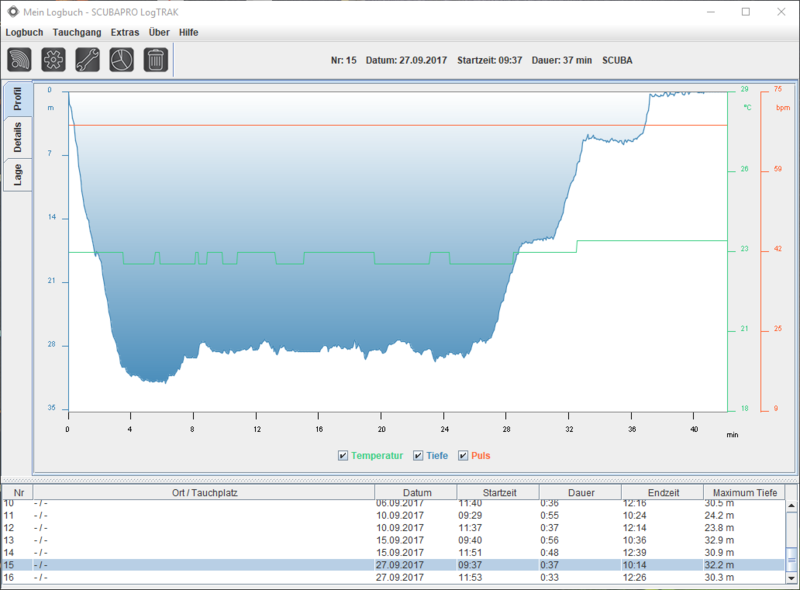Click the wrench tools icon
Viewport: 800px width, 590px height.
coord(87,60)
